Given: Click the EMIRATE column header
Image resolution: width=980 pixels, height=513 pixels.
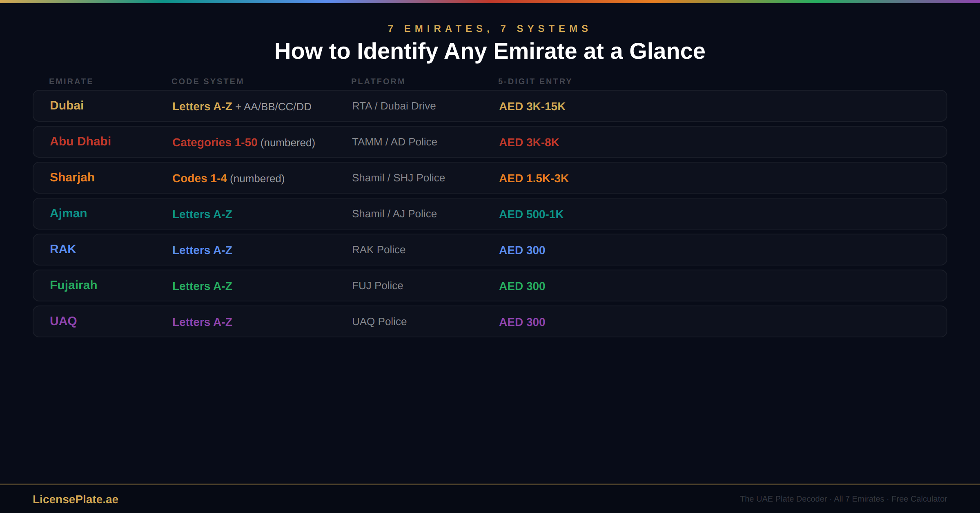Looking at the screenshot, I should click(x=71, y=81).
